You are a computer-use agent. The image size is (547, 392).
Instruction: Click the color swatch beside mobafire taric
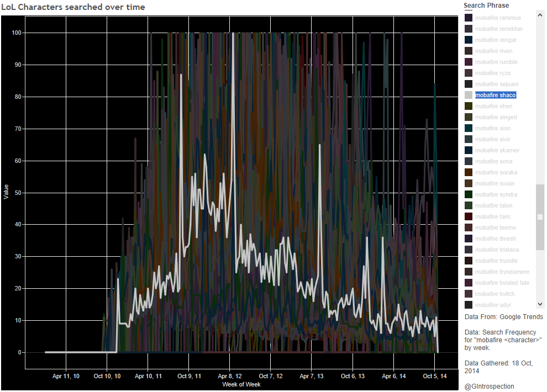tap(469, 216)
